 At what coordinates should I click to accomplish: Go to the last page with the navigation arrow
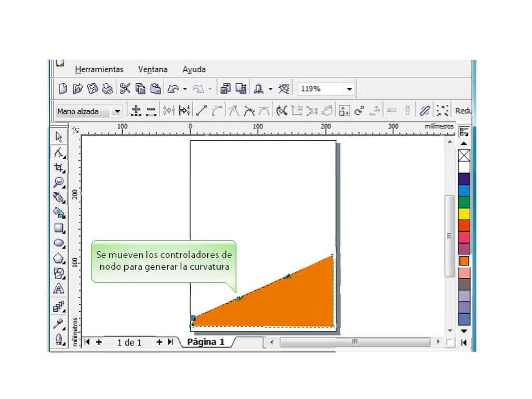(170, 342)
